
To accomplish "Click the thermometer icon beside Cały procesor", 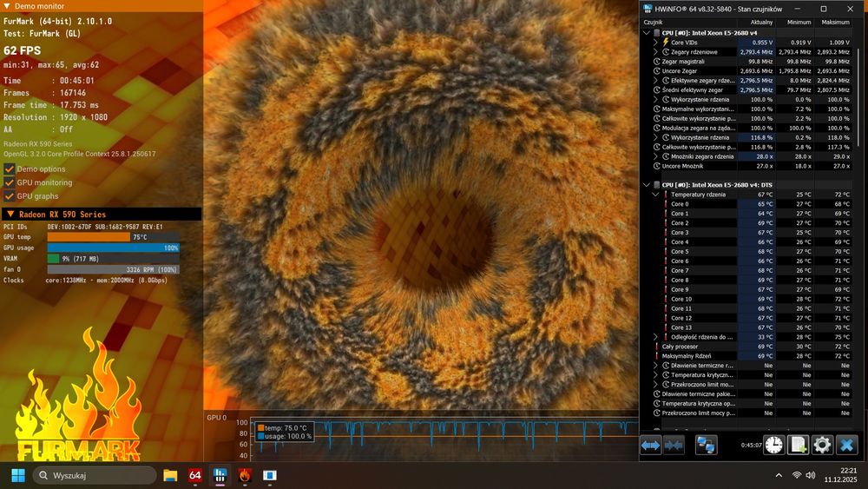I will 656,347.
